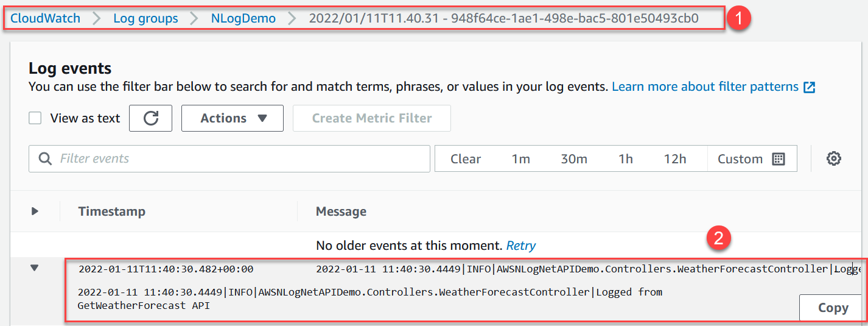The width and height of the screenshot is (868, 326).
Task: Toggle the View as text checkbox
Action: [35, 118]
